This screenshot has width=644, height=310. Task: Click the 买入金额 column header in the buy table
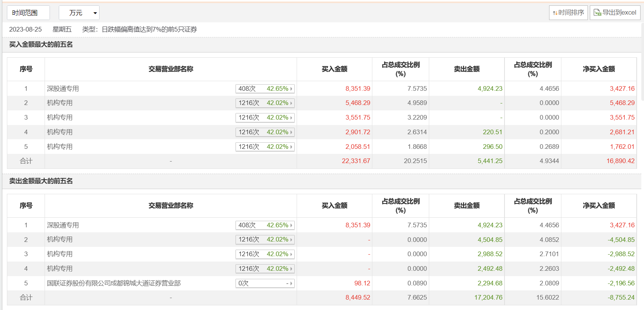tap(334, 69)
